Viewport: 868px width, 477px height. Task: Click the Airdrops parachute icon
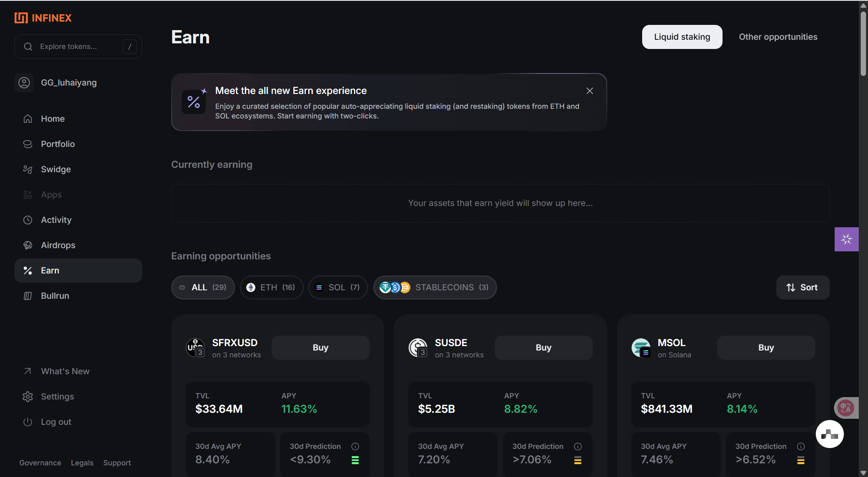pos(28,245)
